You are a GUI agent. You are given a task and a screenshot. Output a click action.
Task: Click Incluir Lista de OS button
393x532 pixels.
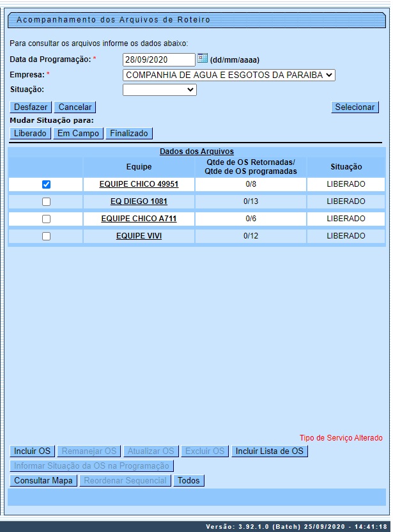point(269,451)
